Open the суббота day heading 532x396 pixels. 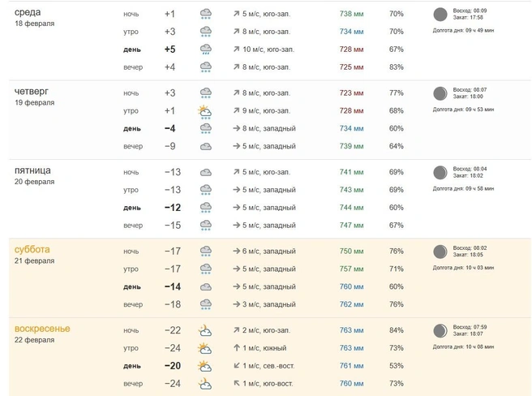pos(32,249)
